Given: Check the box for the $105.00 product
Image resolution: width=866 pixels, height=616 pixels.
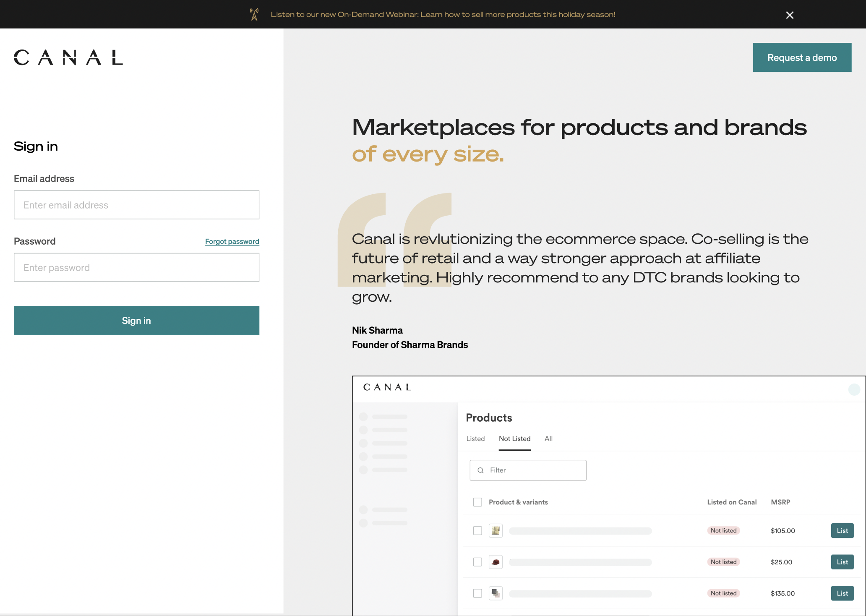Looking at the screenshot, I should (477, 530).
